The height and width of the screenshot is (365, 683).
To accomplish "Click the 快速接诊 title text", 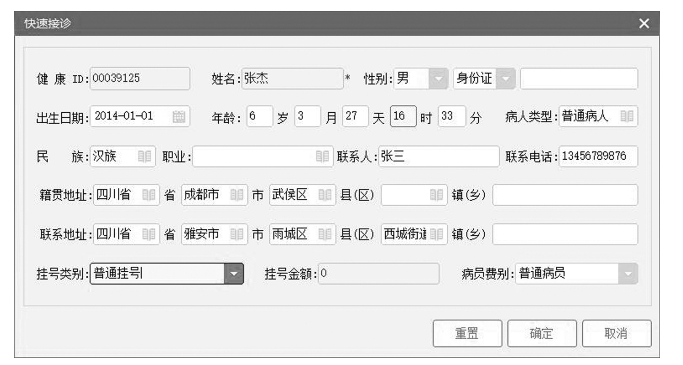I will click(47, 23).
